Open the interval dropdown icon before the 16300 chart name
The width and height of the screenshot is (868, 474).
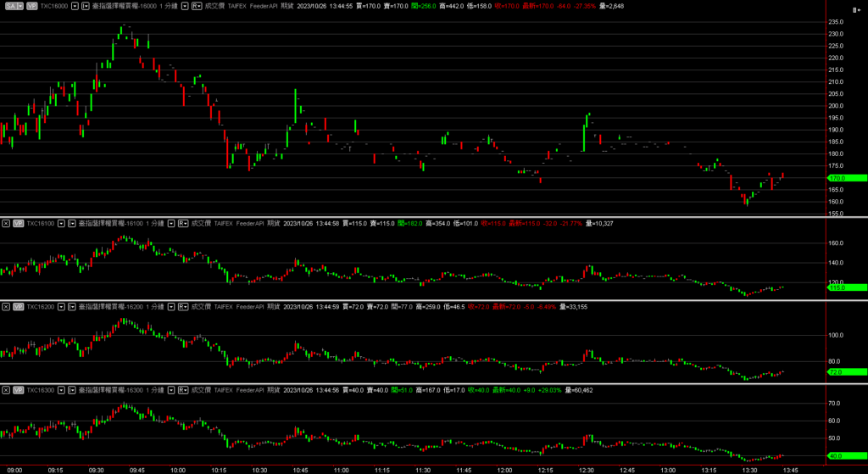[72, 390]
